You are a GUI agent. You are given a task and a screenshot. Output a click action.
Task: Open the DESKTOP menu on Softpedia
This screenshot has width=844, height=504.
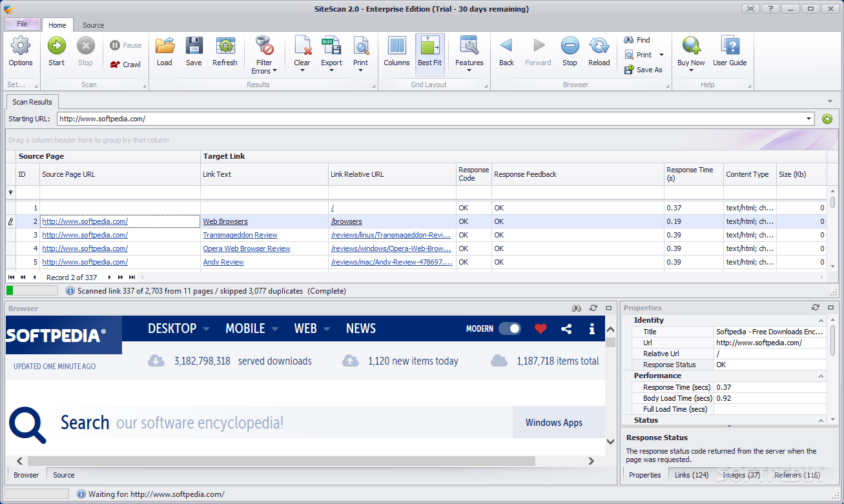click(179, 328)
